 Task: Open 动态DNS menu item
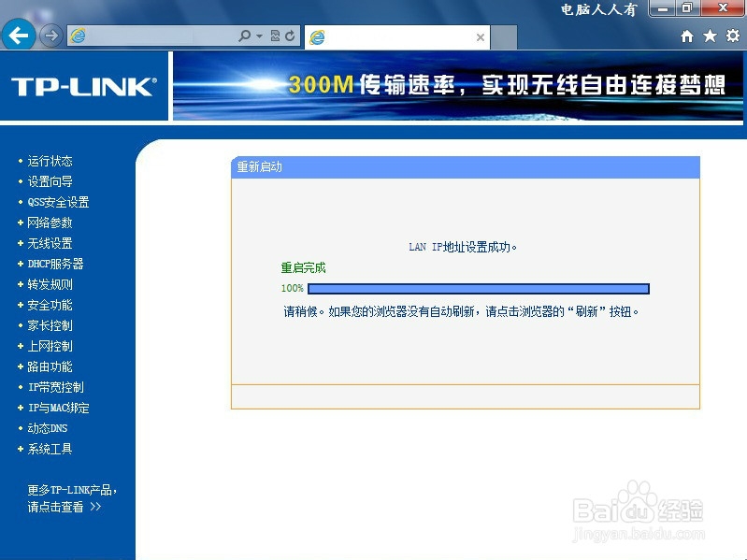tap(47, 428)
